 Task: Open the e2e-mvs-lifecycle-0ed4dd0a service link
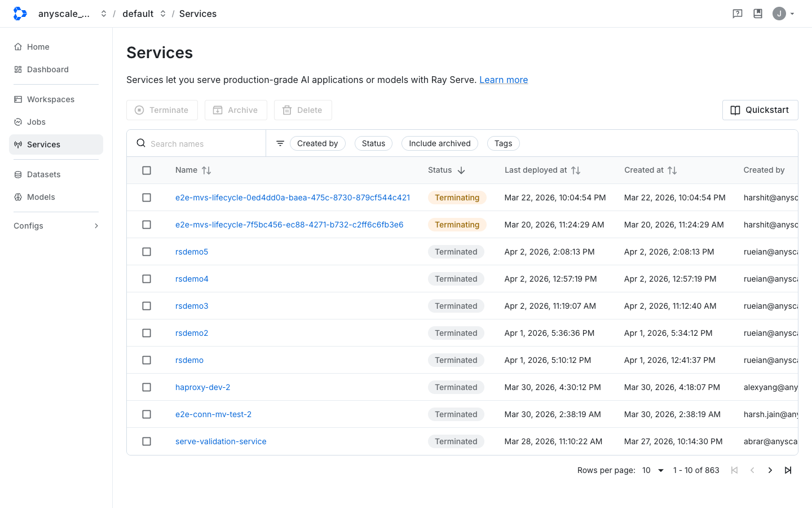point(293,198)
